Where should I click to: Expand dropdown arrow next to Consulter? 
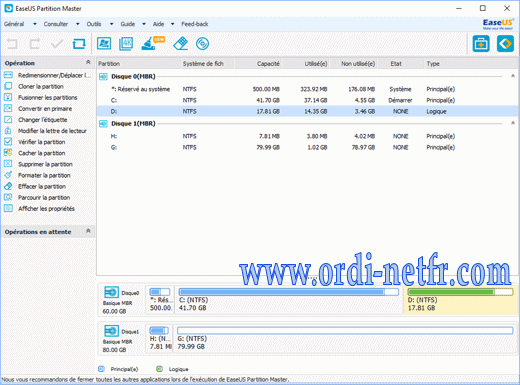[77, 24]
